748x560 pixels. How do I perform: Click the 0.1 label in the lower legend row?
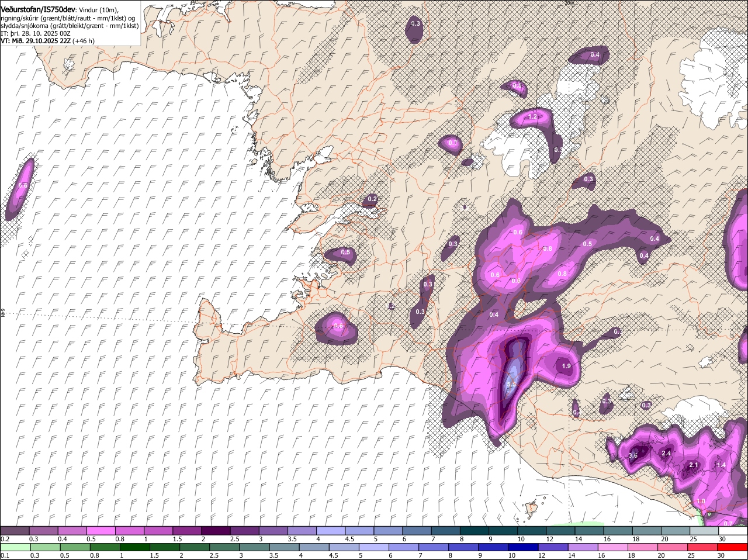tap(5, 555)
